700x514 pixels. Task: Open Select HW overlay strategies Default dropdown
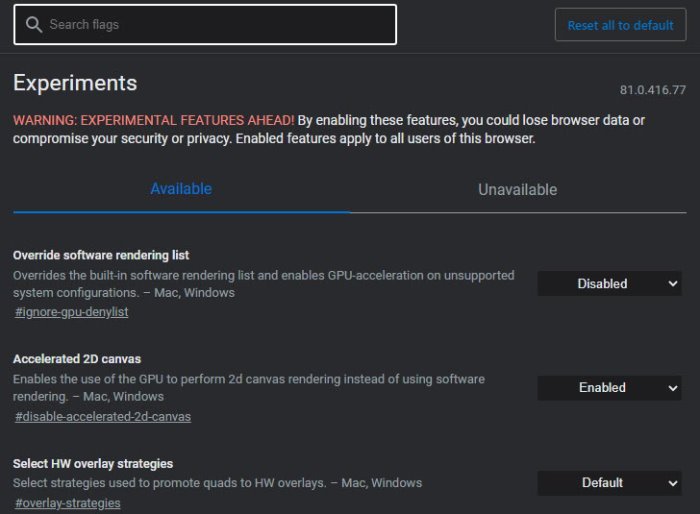pyautogui.click(x=609, y=483)
